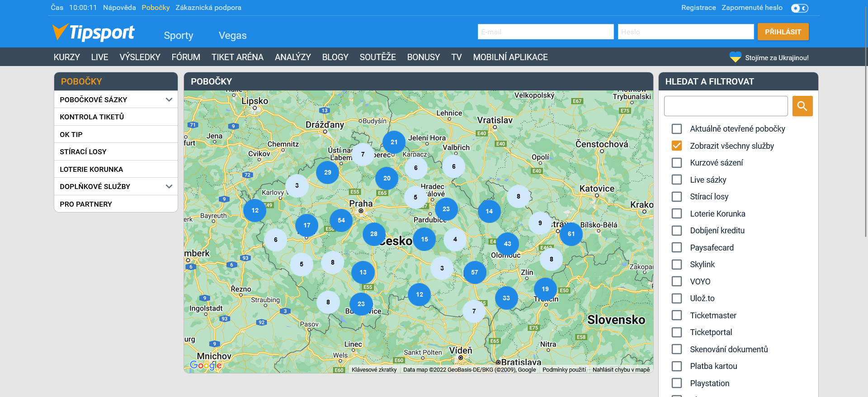
Task: Uncheck Zobrazit všechny služby
Action: [677, 146]
